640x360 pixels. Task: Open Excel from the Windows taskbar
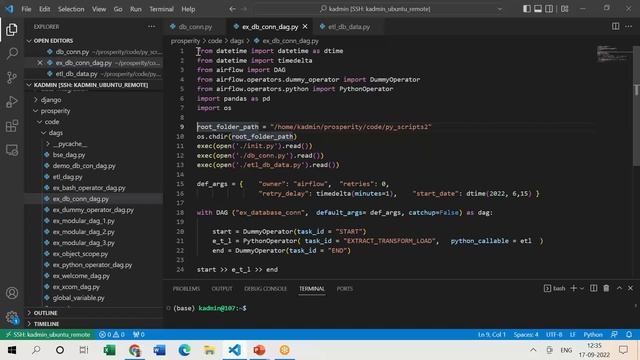click(109, 350)
